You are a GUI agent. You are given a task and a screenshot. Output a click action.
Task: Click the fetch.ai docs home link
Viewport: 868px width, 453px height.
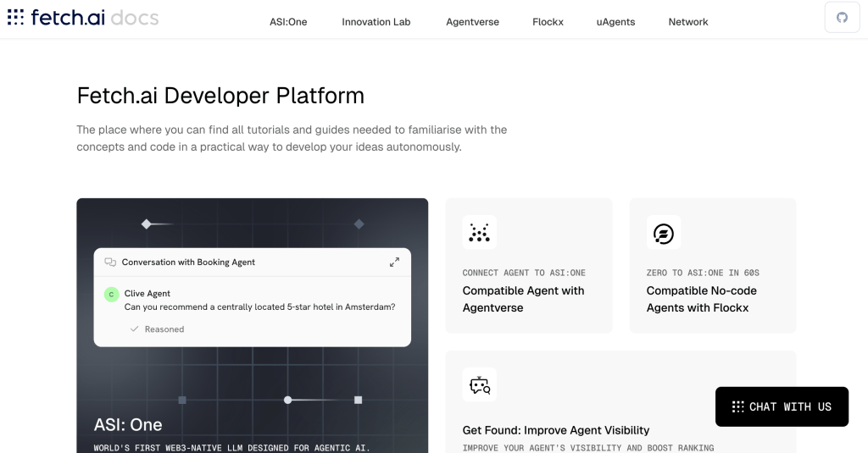point(83,18)
